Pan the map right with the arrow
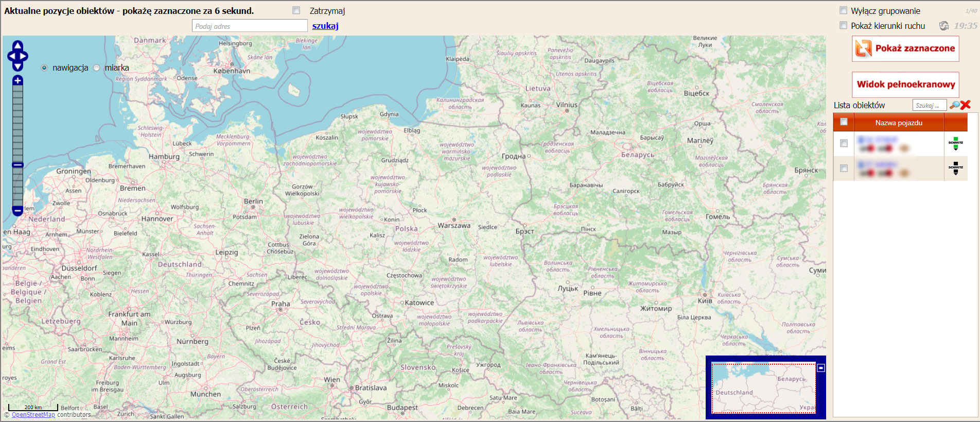The image size is (980, 422). coord(24,56)
